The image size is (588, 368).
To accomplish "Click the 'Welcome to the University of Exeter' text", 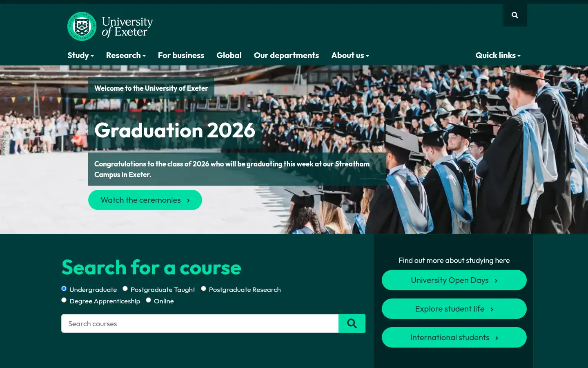I will [x=151, y=88].
